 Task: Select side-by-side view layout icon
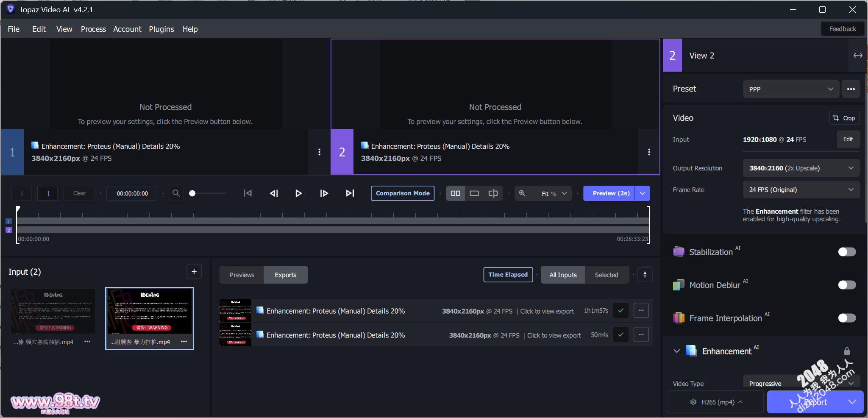[455, 193]
